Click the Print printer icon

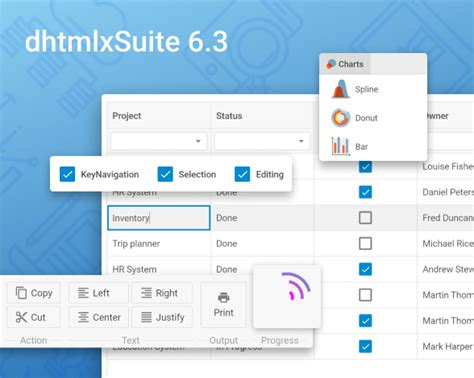[223, 297]
